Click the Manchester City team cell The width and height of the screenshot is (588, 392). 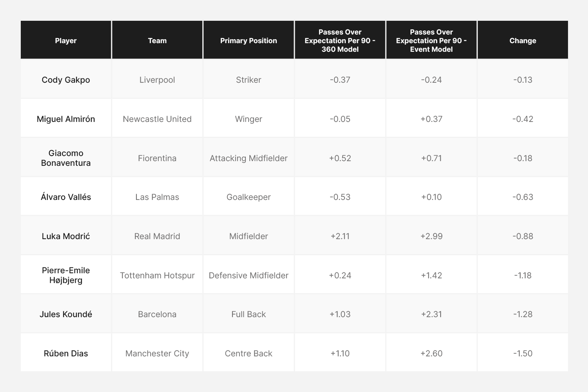coord(157,353)
